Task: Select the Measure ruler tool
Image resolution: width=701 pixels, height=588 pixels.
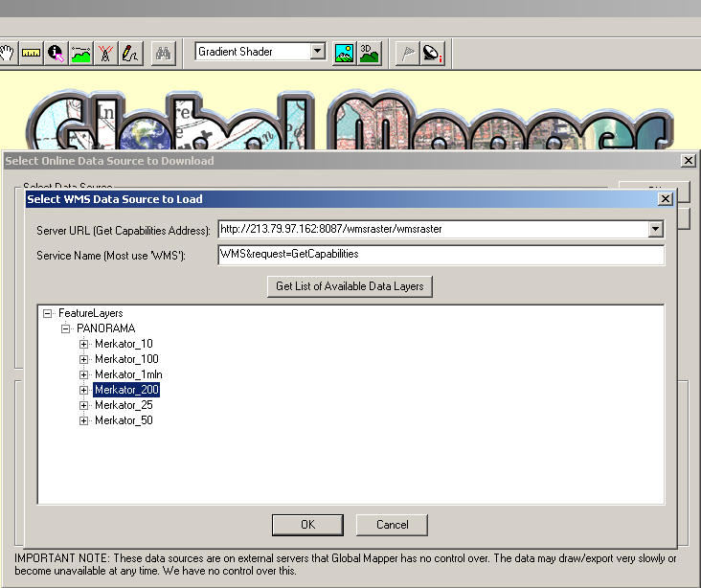Action: 32,53
